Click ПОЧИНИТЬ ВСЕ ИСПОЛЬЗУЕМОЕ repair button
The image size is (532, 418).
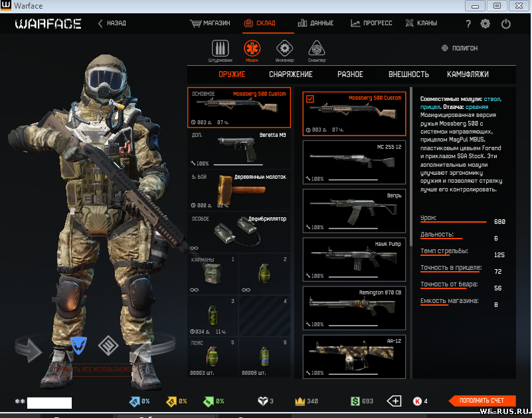93,369
